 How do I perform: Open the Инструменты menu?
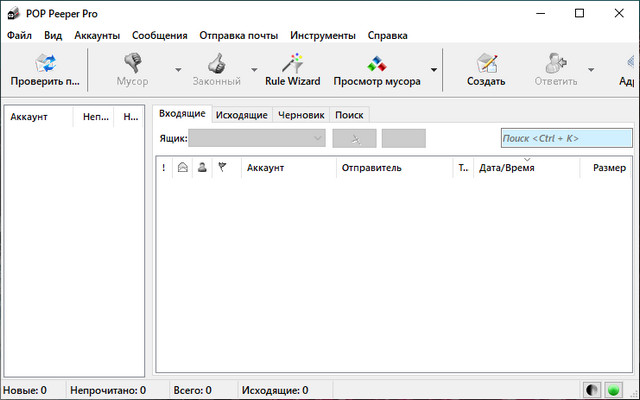(323, 35)
